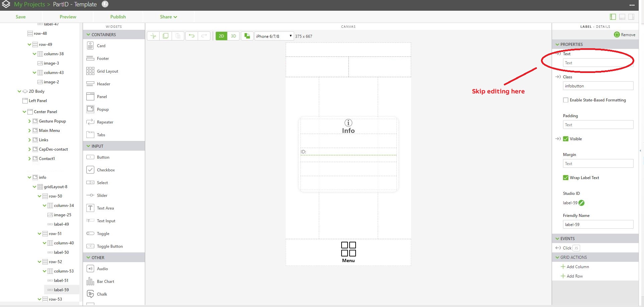This screenshot has height=307, width=644.
Task: Click the Panel widget icon
Action: tap(90, 96)
